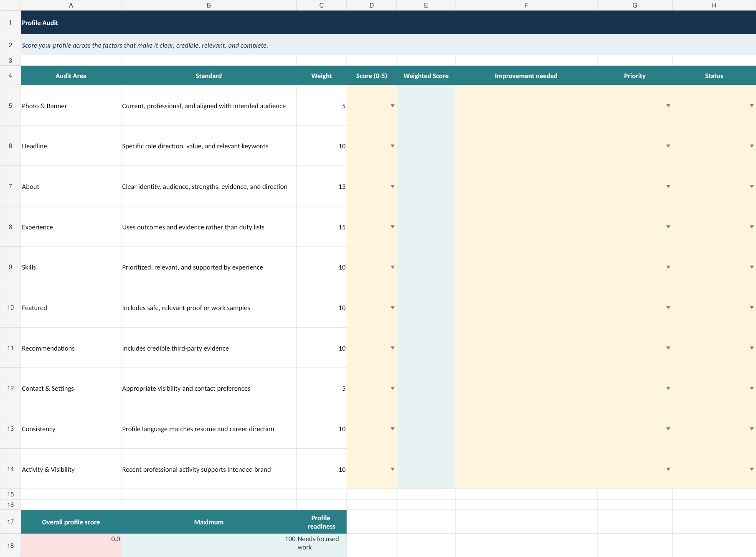Open Score dropdown for About row

[393, 186]
